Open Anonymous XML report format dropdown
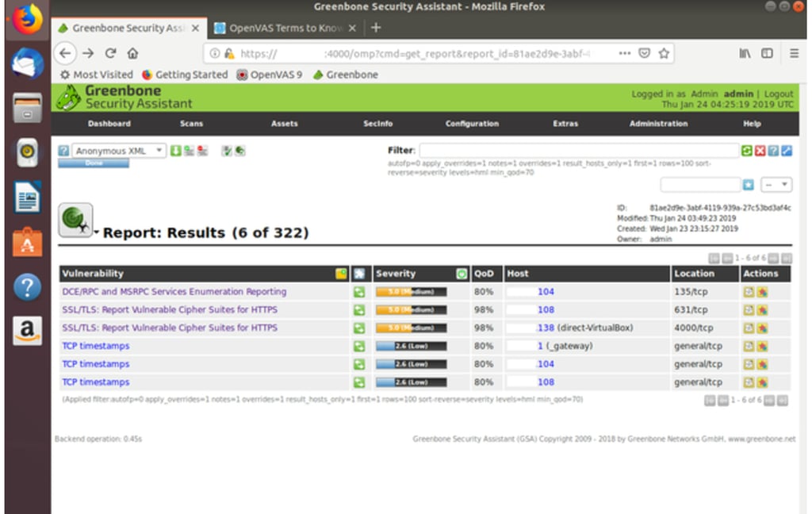 [x=119, y=151]
